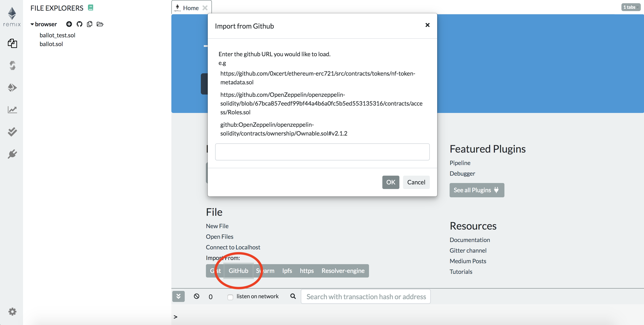Open the Documentation resource link
The width and height of the screenshot is (644, 325).
click(x=469, y=240)
